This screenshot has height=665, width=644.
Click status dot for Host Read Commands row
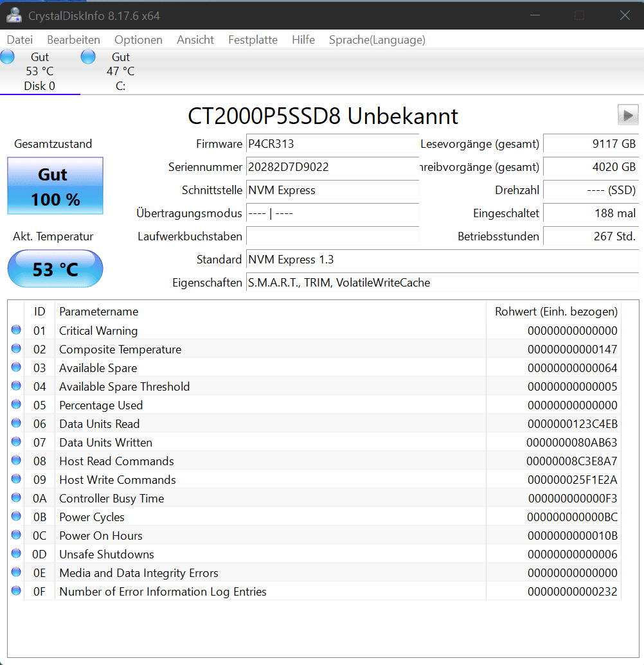click(x=16, y=460)
